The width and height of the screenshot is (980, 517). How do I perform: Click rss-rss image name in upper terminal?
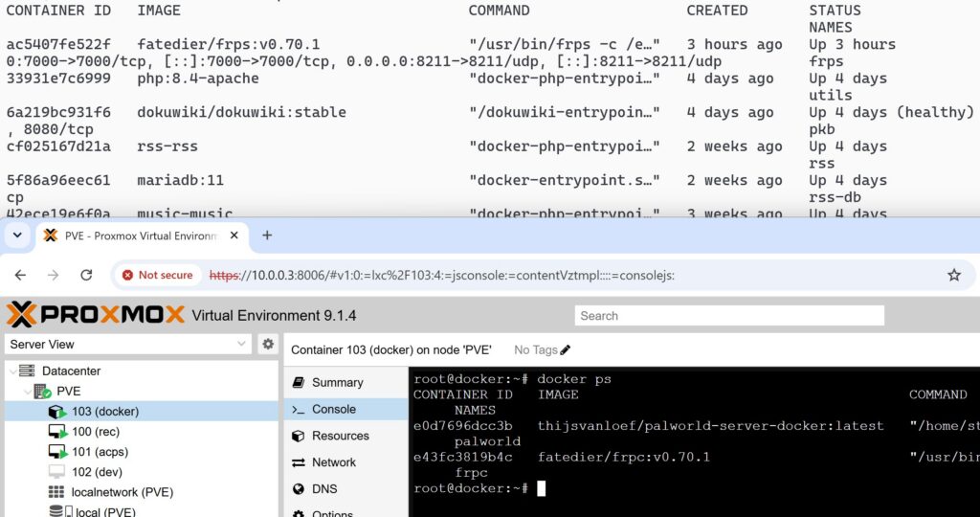click(167, 146)
